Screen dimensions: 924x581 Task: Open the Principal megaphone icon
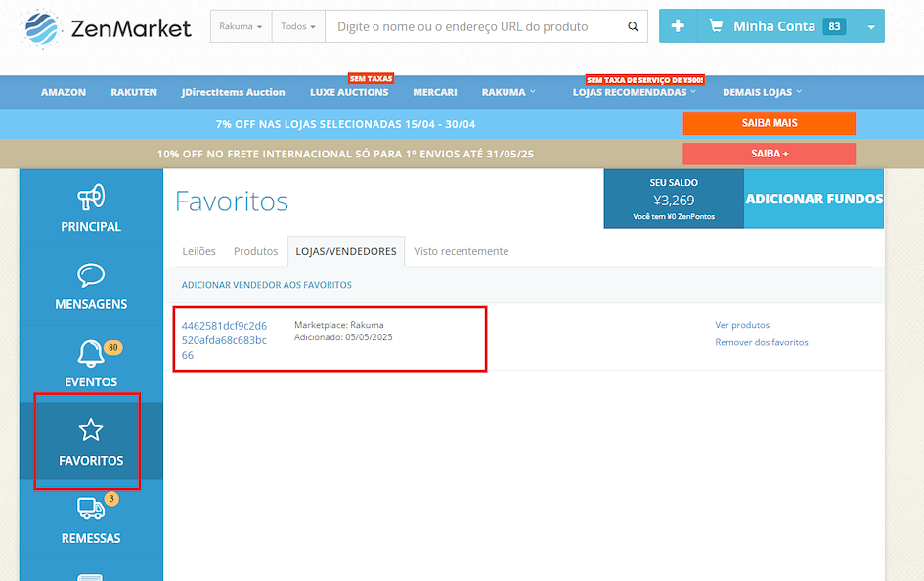click(x=91, y=199)
